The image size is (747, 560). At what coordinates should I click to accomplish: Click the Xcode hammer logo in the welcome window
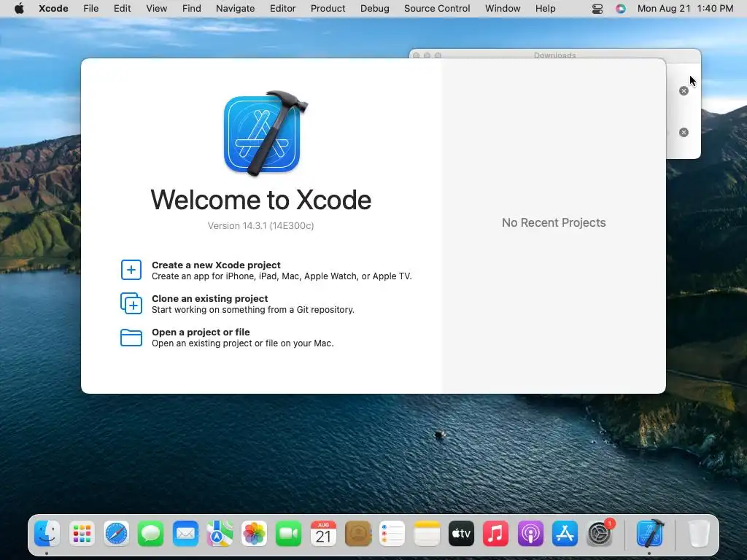coord(266,133)
